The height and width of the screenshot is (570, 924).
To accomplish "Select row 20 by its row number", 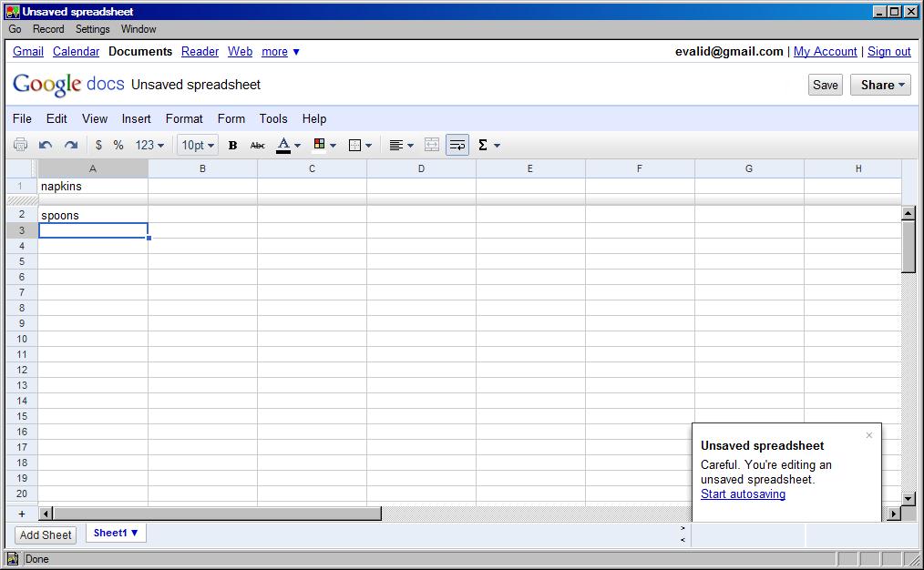I will coord(22,494).
